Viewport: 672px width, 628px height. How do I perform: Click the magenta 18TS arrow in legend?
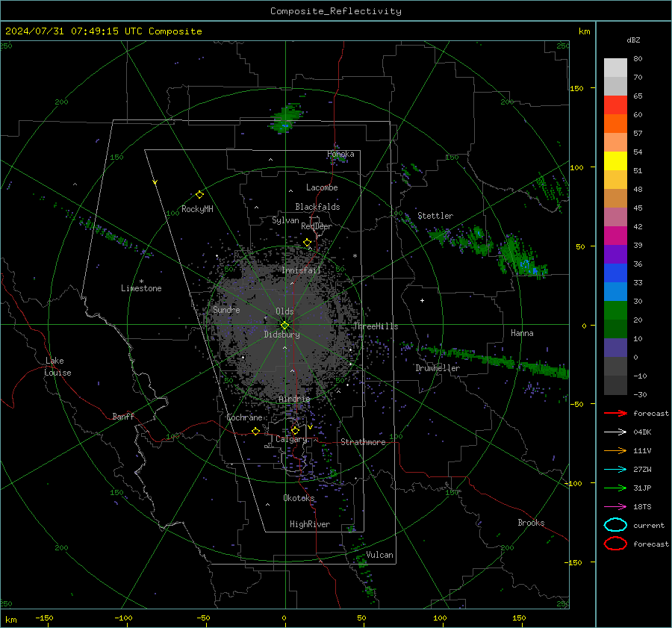coord(615,507)
